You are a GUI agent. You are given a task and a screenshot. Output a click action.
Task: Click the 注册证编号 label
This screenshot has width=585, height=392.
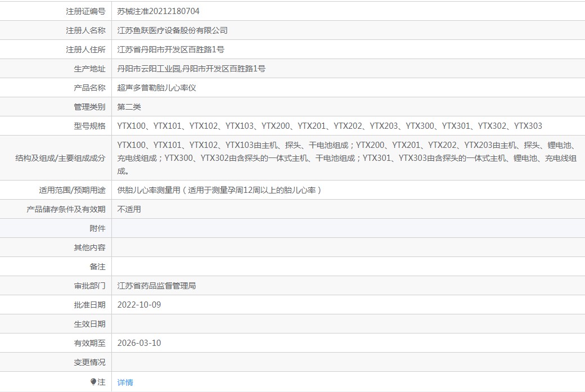86,11
